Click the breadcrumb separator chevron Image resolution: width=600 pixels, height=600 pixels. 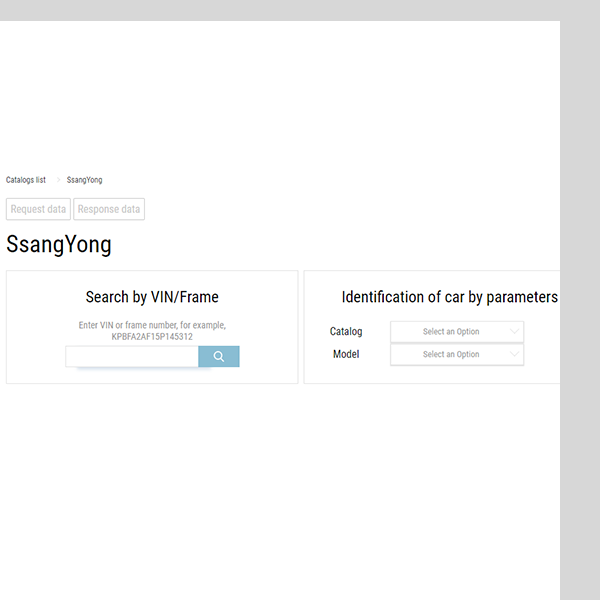(x=59, y=180)
